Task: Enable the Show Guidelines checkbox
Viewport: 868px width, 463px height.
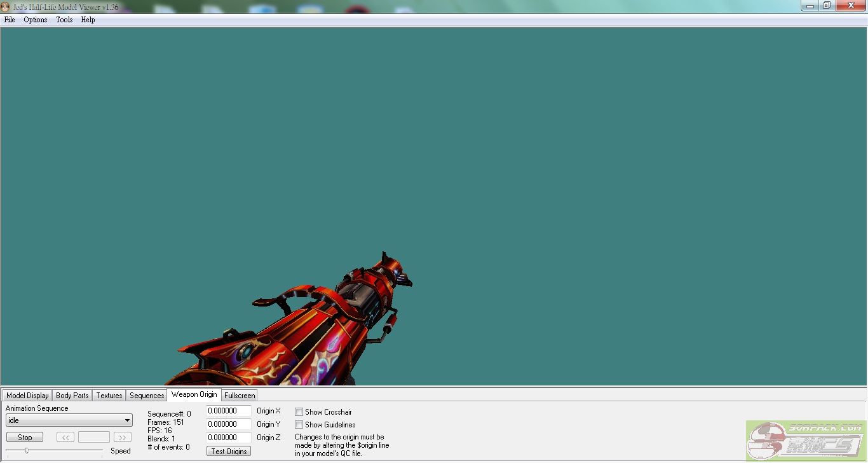Action: (x=299, y=425)
